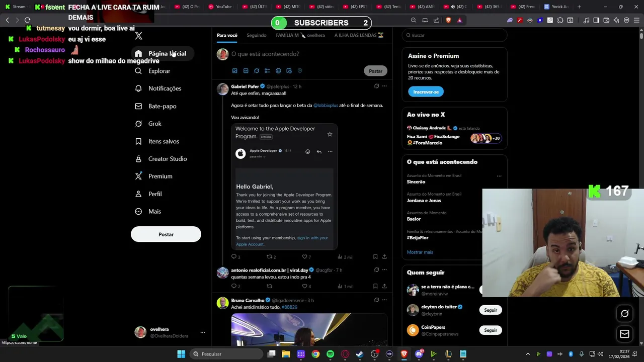Open account menu dots next to ovelhera
The height and width of the screenshot is (362, 644).
[x=203, y=332]
